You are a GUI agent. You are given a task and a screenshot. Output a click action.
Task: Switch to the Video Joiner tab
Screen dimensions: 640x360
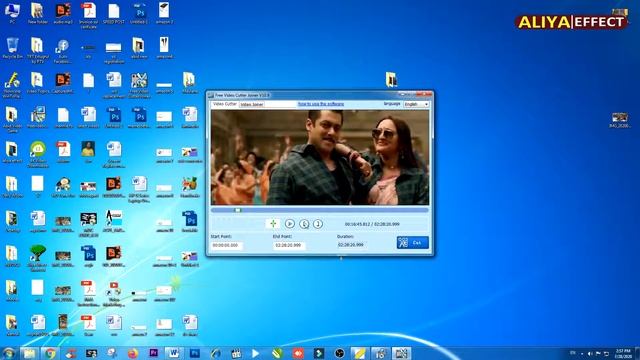coord(251,104)
